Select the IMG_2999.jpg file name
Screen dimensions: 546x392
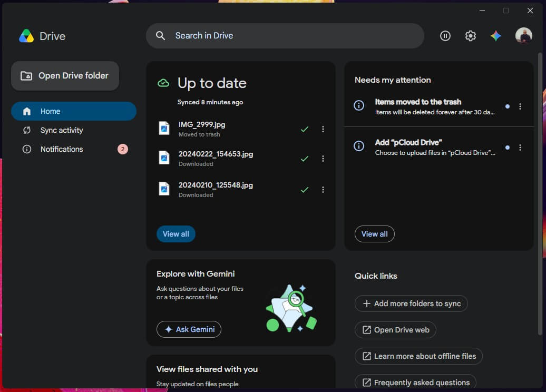click(202, 124)
